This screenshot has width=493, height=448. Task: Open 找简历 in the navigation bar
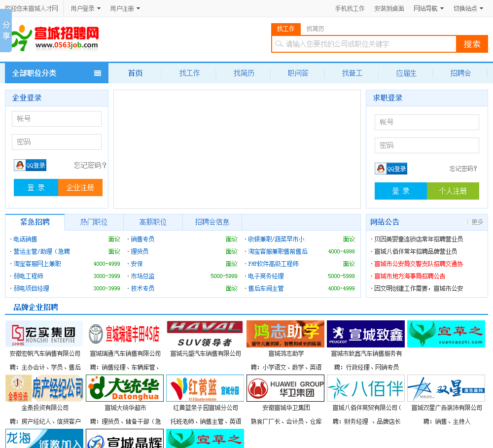coord(244,73)
